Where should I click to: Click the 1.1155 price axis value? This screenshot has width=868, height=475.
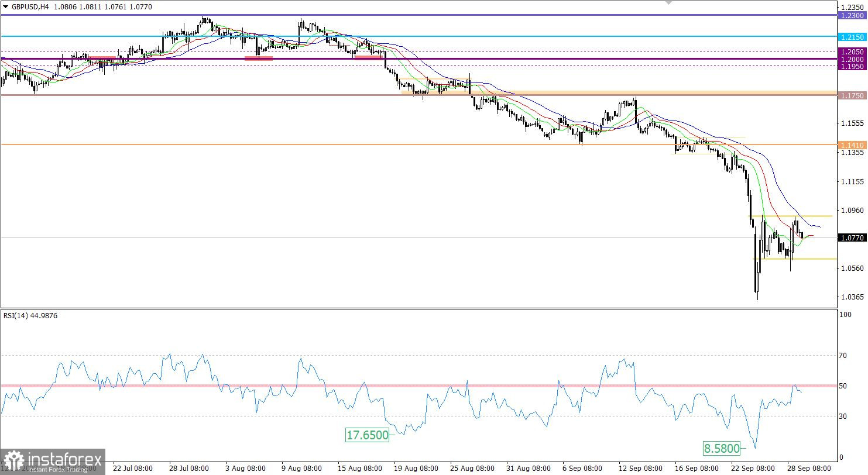852,182
